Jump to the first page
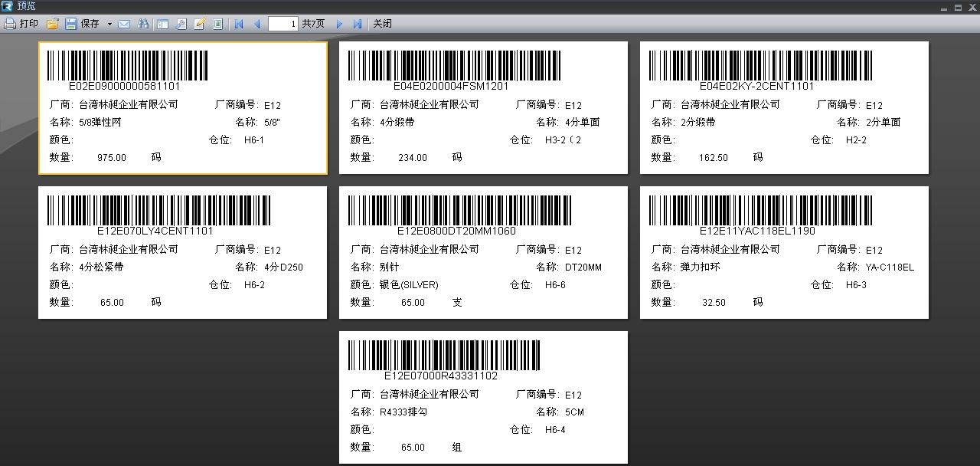Viewport: 980px width, 466px height. tap(239, 24)
